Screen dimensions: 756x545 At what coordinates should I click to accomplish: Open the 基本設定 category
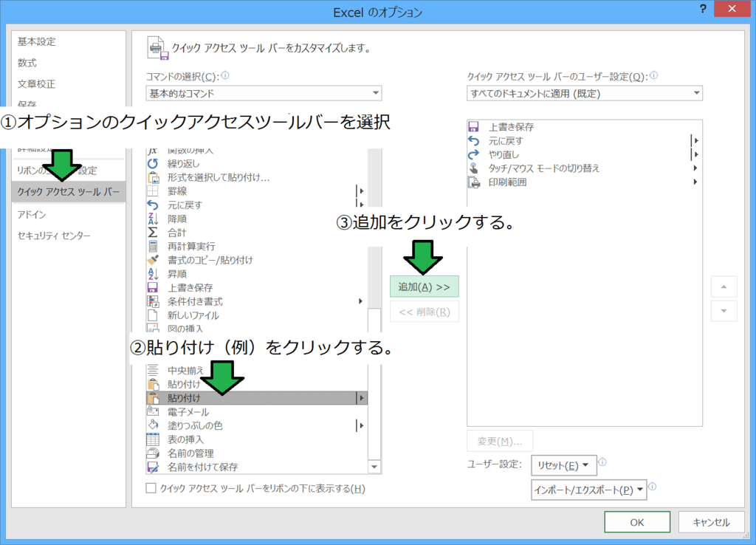[37, 41]
